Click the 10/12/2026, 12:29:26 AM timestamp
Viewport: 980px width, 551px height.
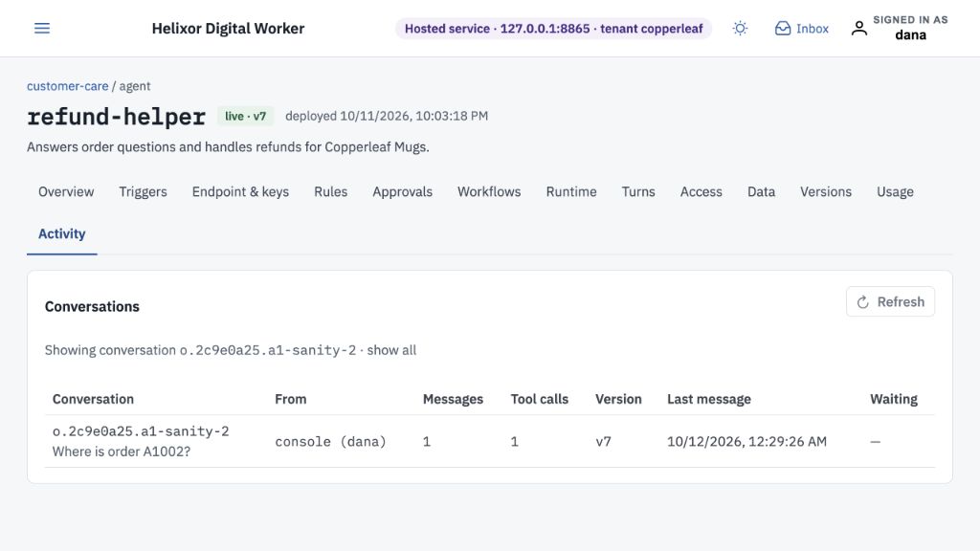point(746,442)
